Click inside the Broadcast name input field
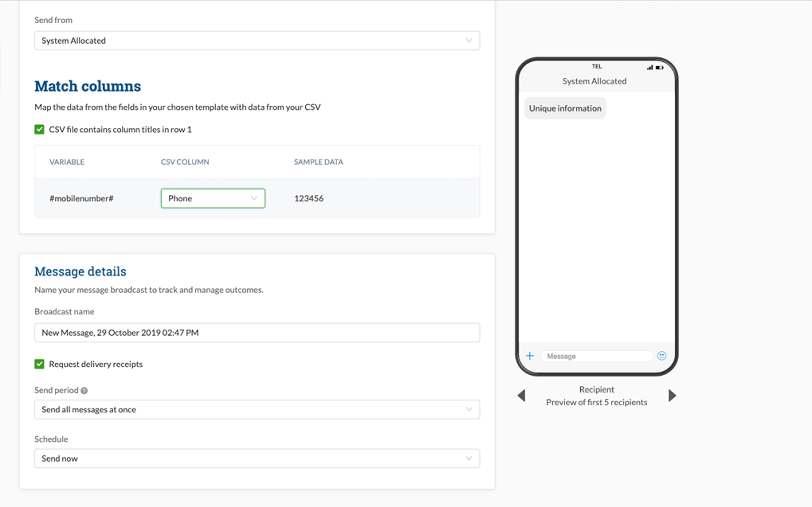 click(x=257, y=332)
